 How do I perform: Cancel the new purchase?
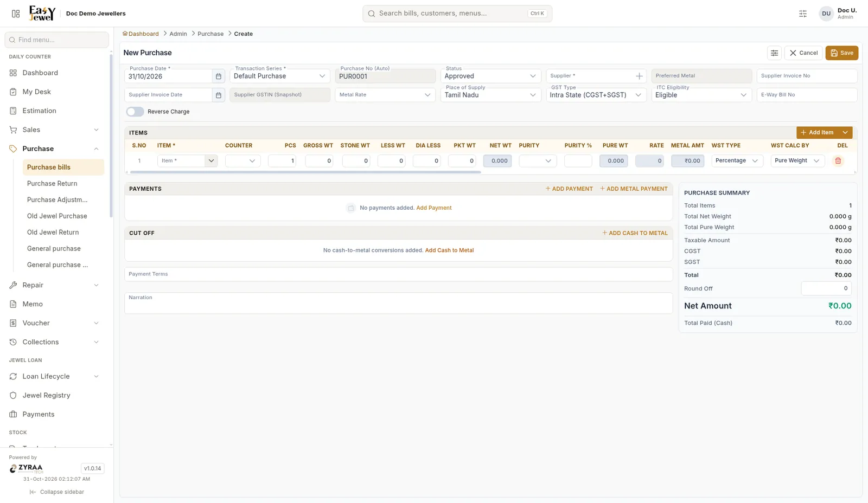[803, 53]
